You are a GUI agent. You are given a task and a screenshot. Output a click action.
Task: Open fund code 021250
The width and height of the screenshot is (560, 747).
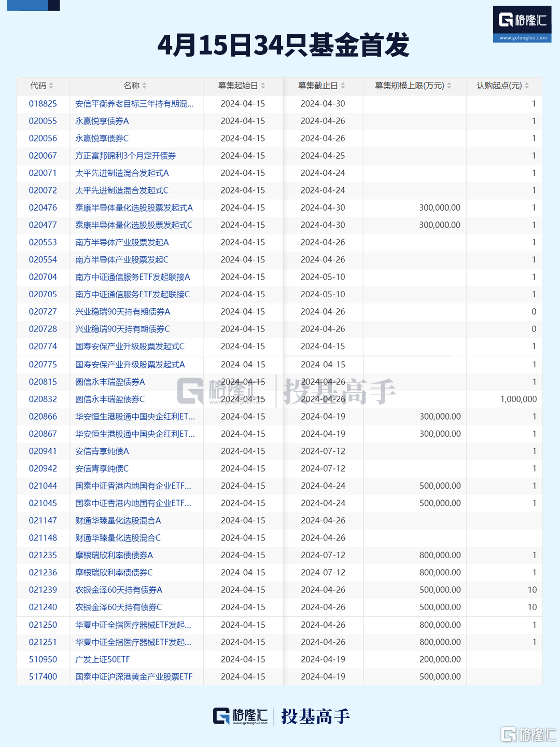[43, 625]
